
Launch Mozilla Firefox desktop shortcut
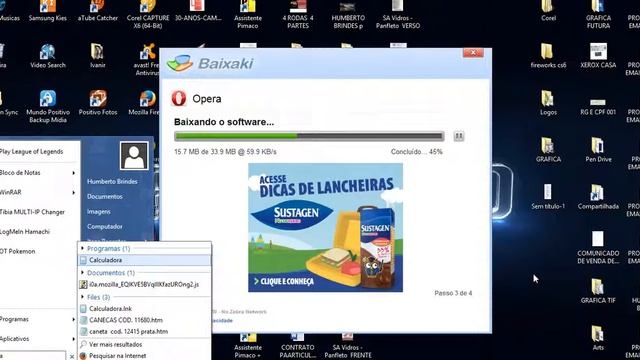[x=146, y=103]
